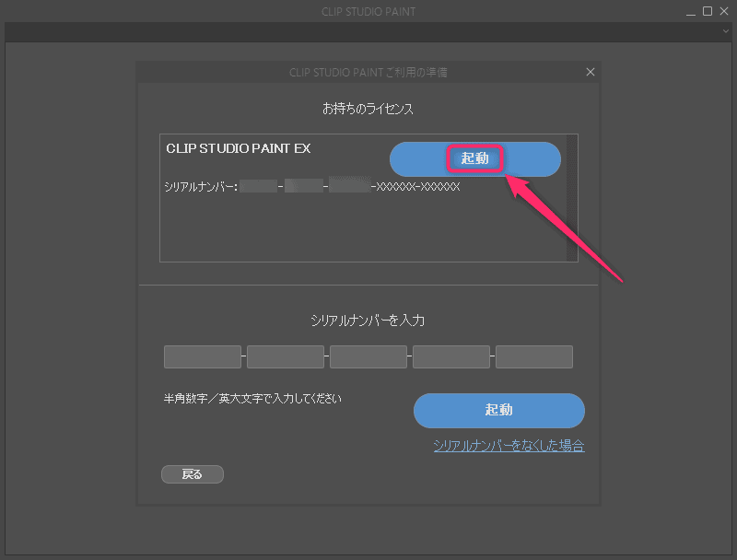Click the second serial number input box

[x=285, y=357]
